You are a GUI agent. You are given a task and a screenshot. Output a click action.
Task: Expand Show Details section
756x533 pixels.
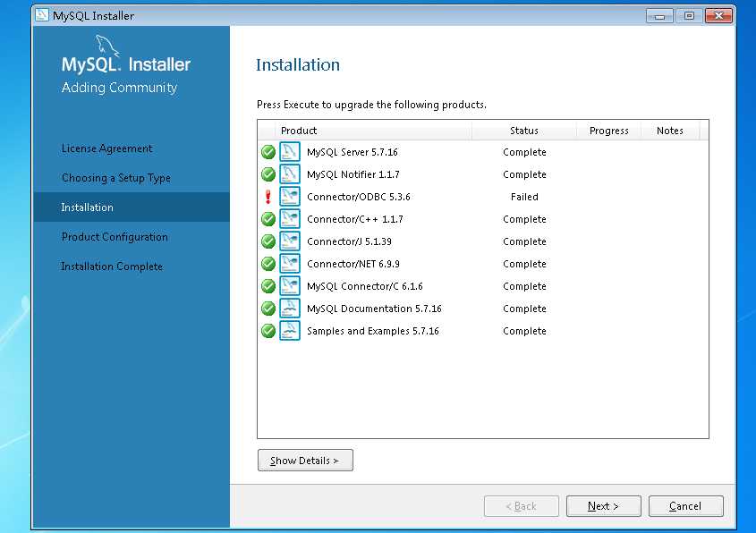tap(305, 461)
